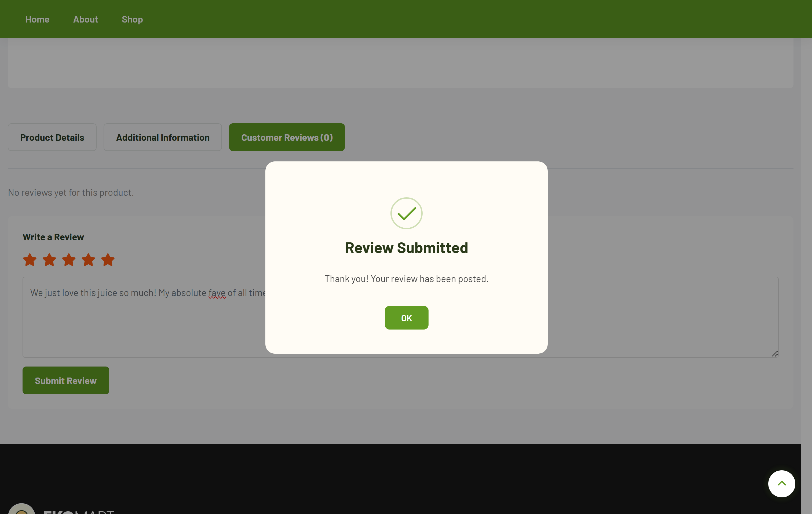Go to the About page
This screenshot has height=514, width=812.
(86, 19)
